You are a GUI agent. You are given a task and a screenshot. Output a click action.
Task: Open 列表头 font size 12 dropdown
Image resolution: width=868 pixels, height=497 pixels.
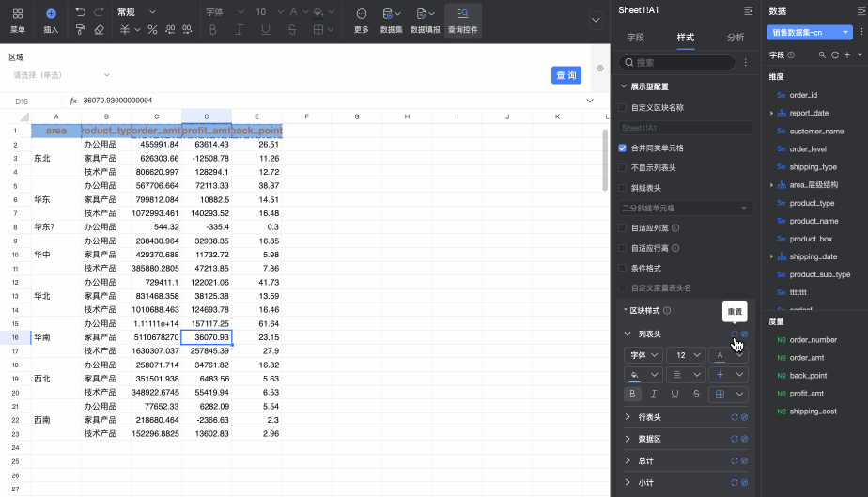coord(687,355)
